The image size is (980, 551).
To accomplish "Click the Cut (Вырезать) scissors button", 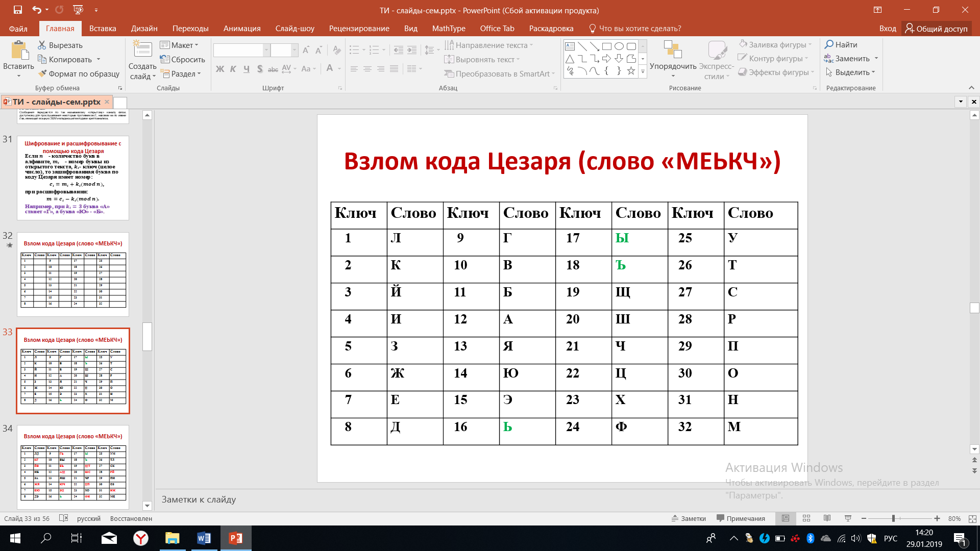I will point(60,45).
